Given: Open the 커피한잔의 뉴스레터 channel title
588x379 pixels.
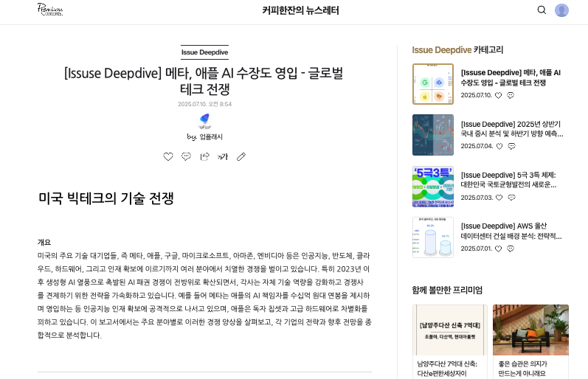Looking at the screenshot, I should pos(300,10).
